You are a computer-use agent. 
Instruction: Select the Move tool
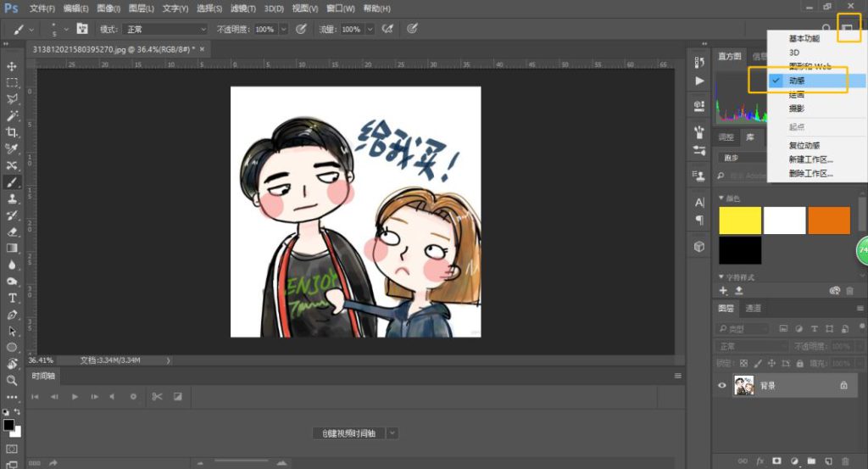(x=12, y=66)
